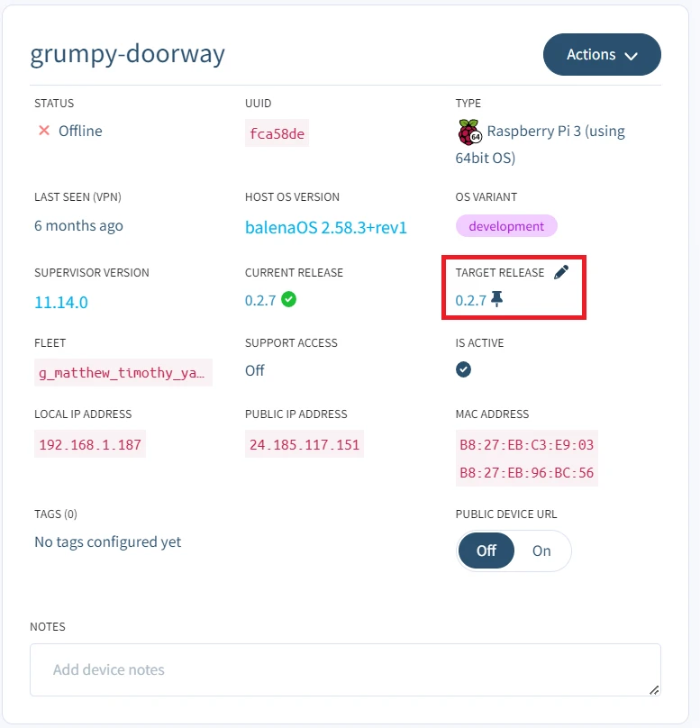The image size is (700, 728).
Task: Open the Actions dropdown menu
Action: pyautogui.click(x=601, y=55)
